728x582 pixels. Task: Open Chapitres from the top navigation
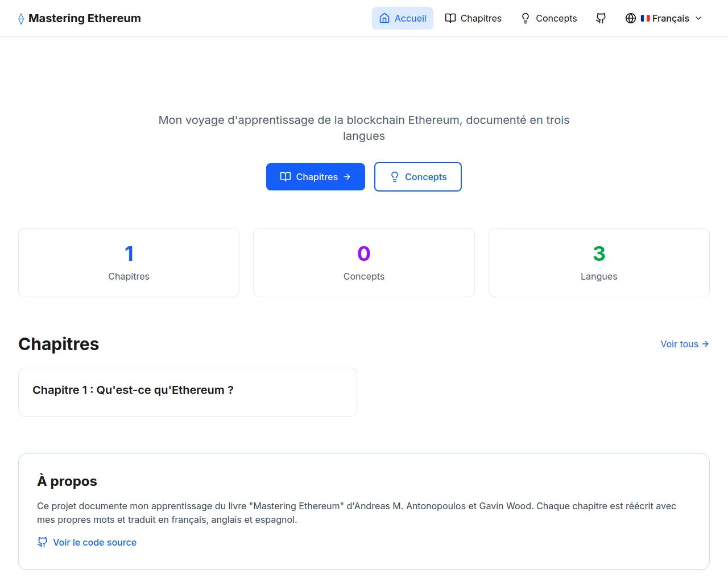473,18
